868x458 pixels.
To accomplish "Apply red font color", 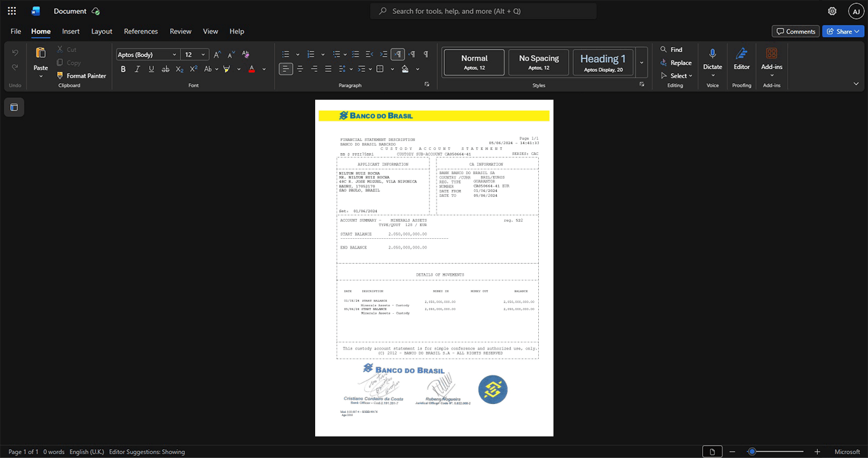I will coord(252,69).
